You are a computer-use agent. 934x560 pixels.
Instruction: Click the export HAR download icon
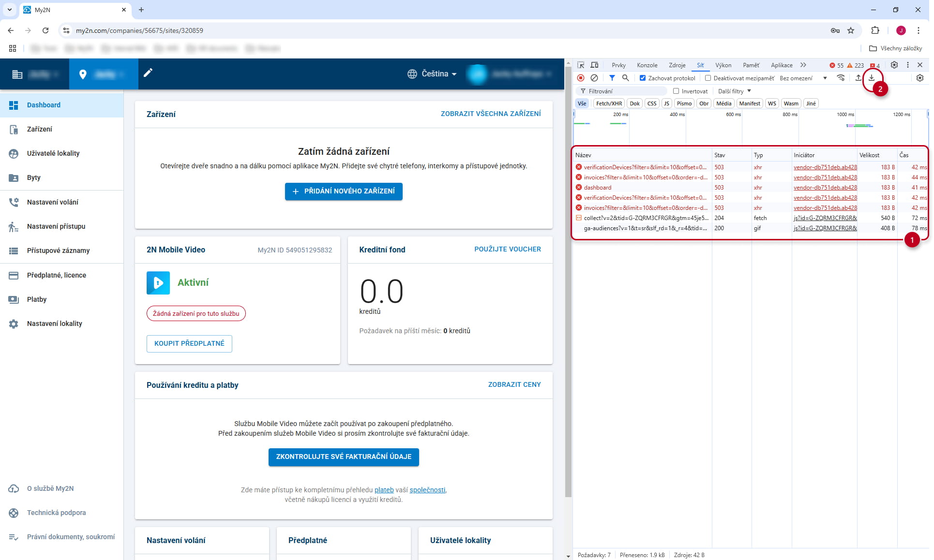pos(872,78)
